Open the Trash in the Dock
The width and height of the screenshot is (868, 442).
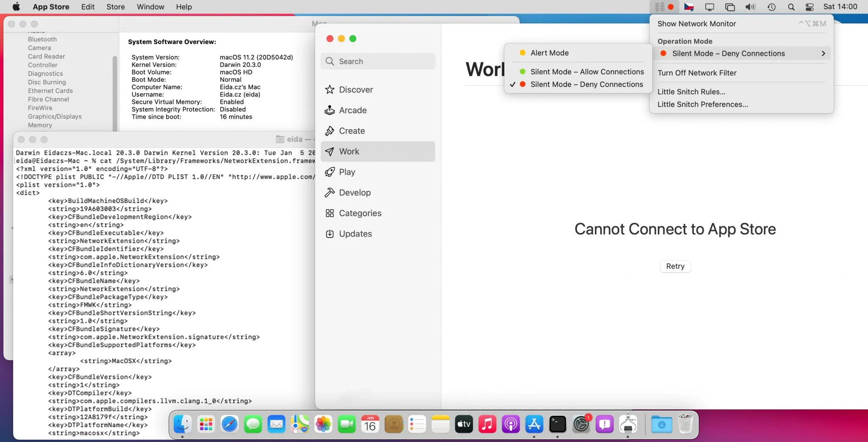tap(685, 424)
